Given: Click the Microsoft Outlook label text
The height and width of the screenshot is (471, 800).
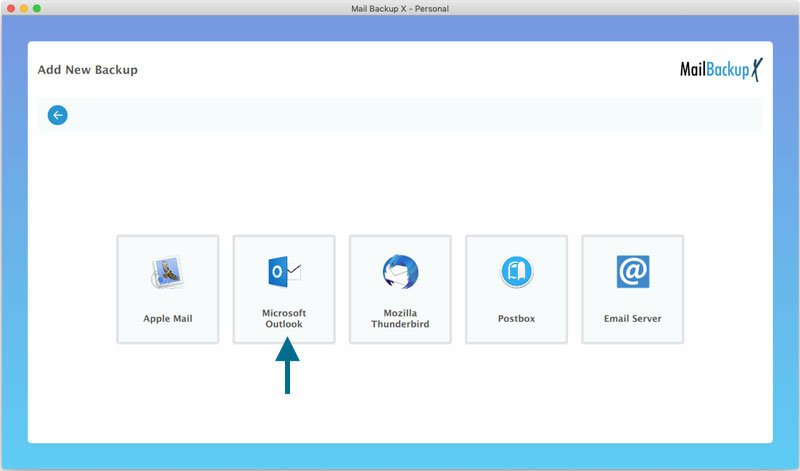Looking at the screenshot, I should pos(284,318).
